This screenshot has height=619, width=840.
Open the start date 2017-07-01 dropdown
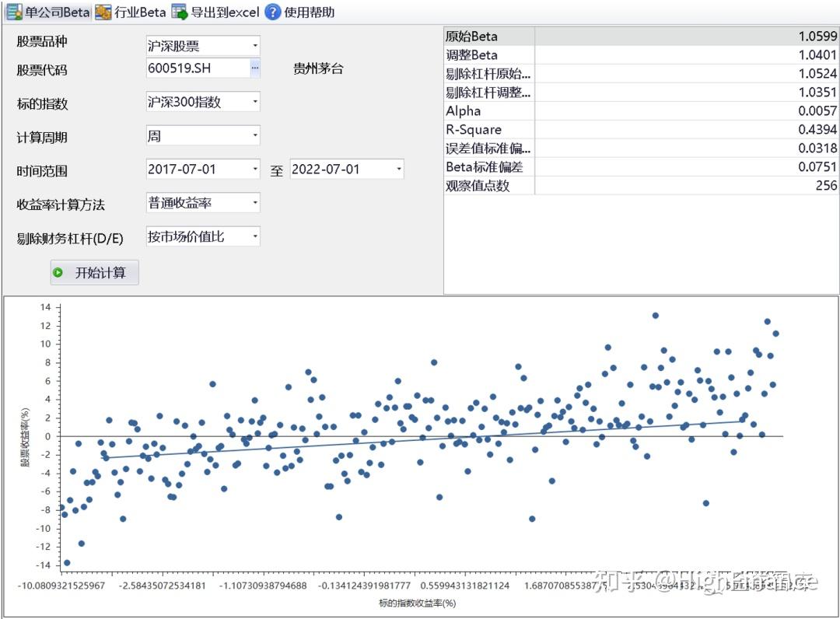pyautogui.click(x=255, y=170)
